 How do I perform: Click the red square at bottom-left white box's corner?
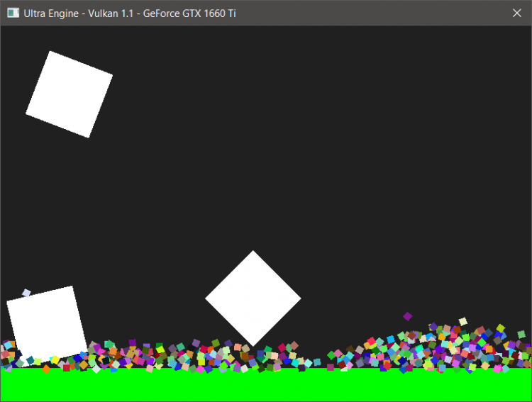(x=67, y=367)
